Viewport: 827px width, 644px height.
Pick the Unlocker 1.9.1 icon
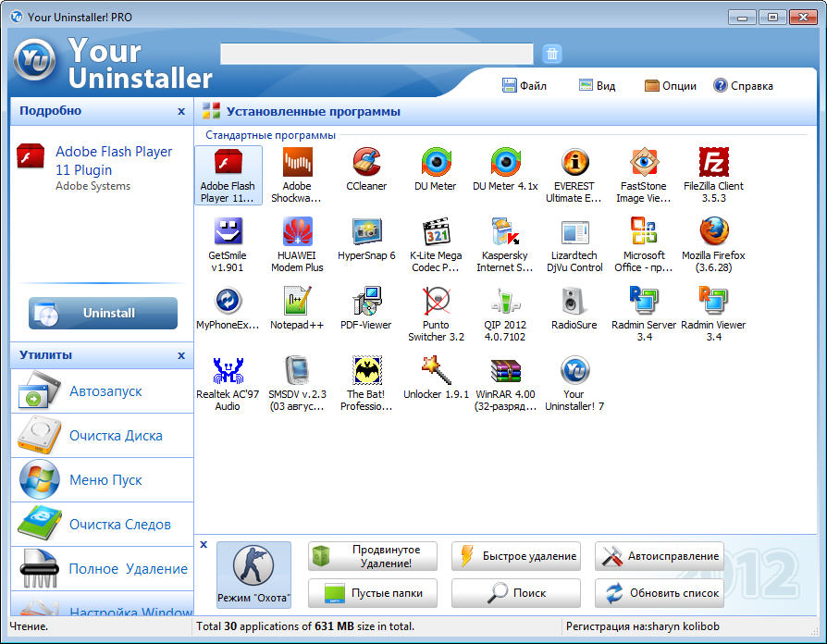[435, 372]
